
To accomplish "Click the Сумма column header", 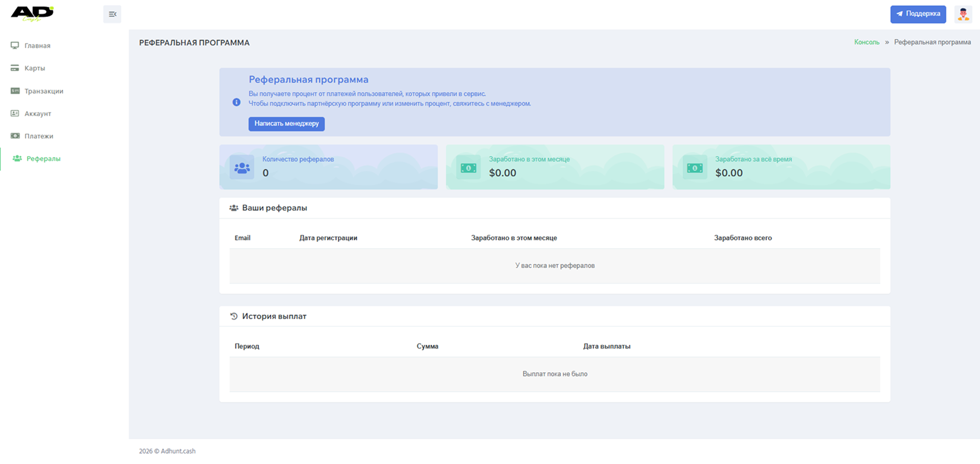I will (x=427, y=346).
